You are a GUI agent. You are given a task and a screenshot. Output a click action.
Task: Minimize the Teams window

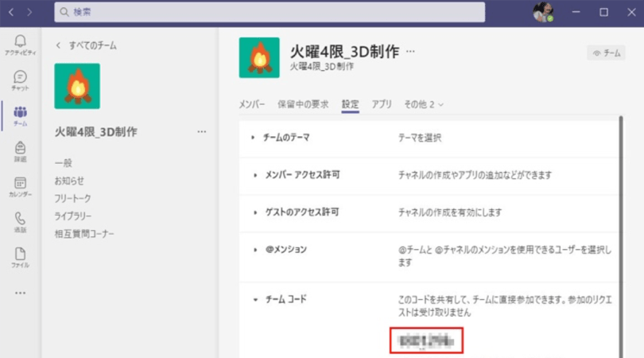point(576,12)
